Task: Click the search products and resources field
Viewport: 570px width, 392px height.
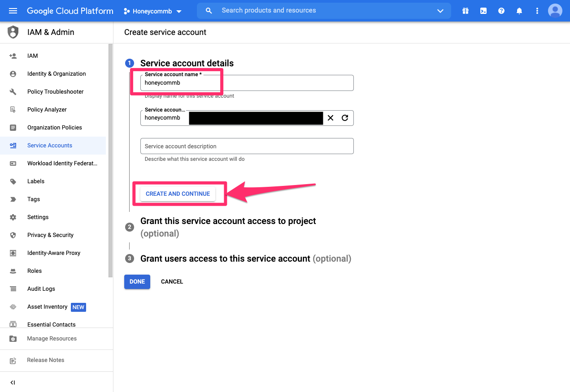Action: (x=324, y=11)
